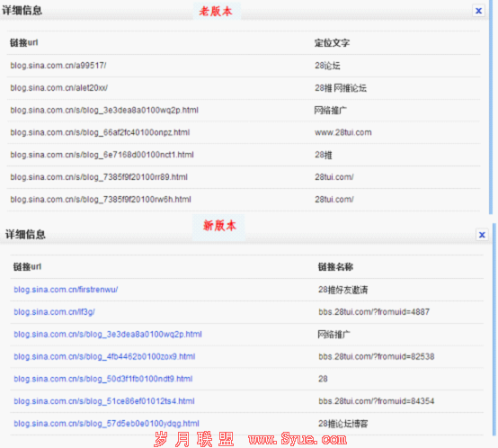This screenshot has width=498, height=448.
Task: Open new-version link blog_3e3dea8a0100wq2p.html
Action: coord(108,335)
